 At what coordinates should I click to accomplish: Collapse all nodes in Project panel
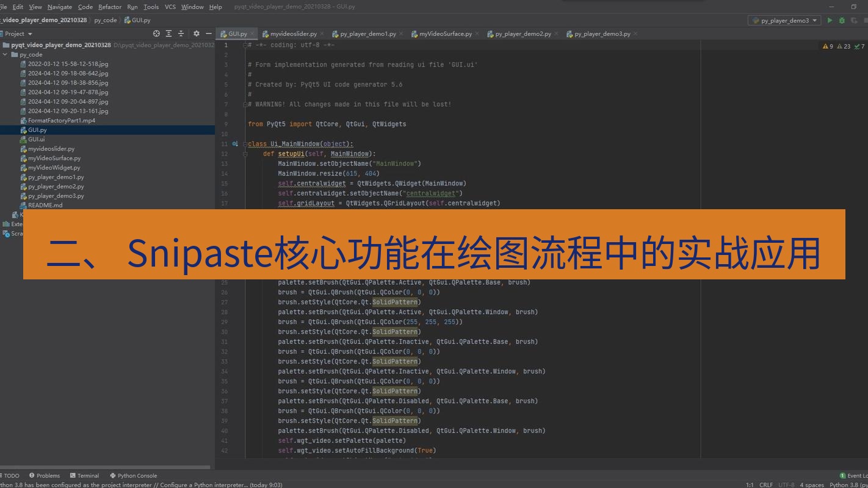[x=180, y=34]
